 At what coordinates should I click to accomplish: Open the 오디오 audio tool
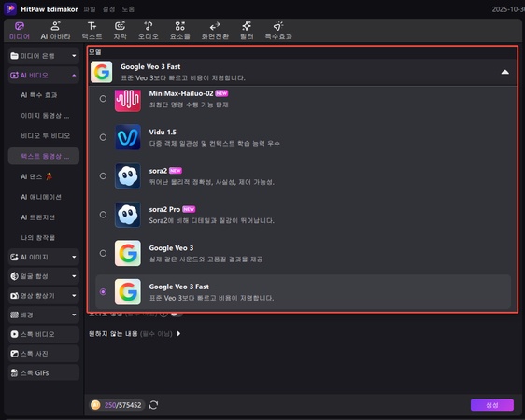click(149, 31)
